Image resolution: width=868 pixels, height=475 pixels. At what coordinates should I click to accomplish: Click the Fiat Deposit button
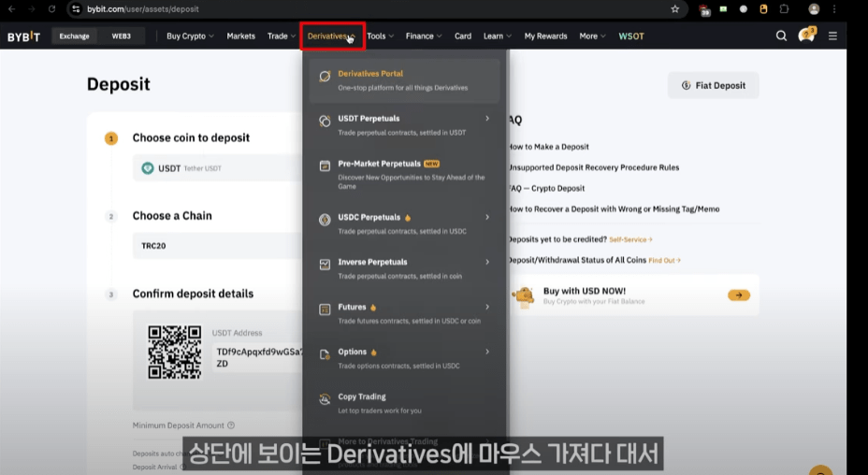714,85
